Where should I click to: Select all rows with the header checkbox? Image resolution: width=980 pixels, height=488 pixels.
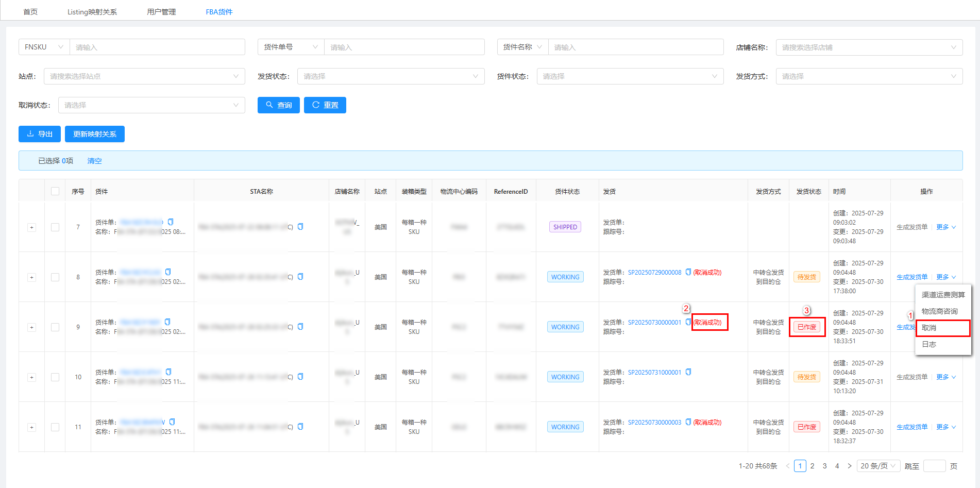point(55,191)
